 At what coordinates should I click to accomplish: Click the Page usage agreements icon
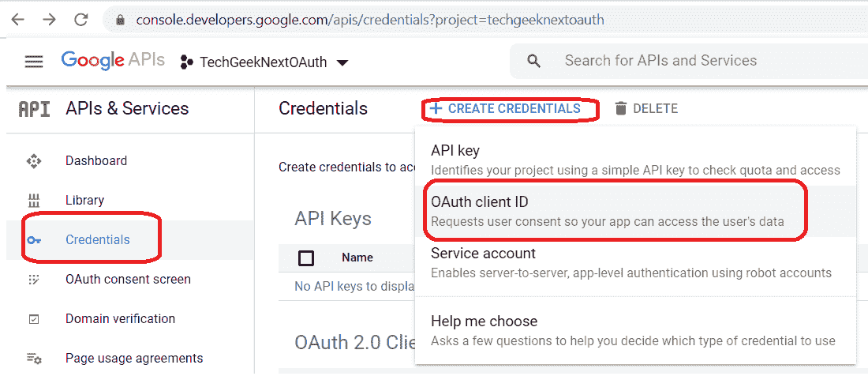(x=34, y=359)
